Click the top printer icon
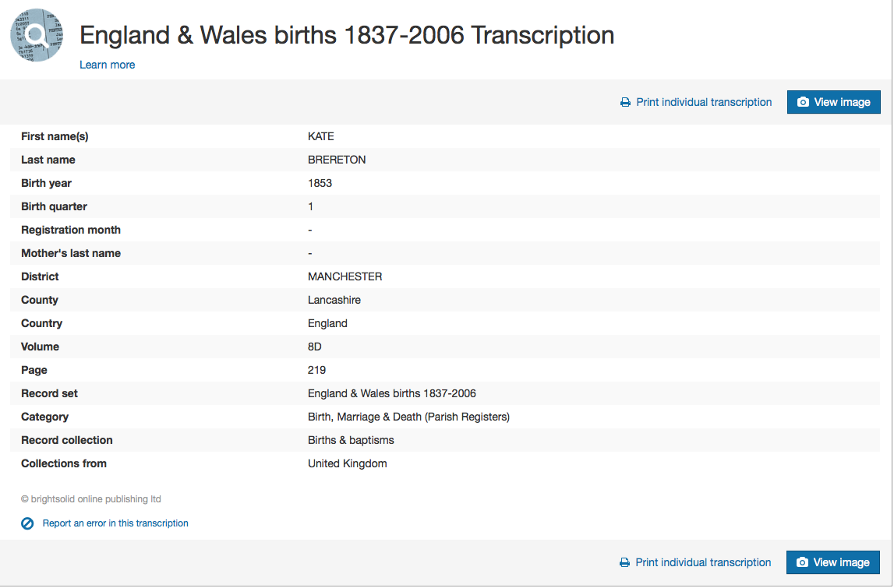Viewport: 894px width, 588px height. (625, 103)
